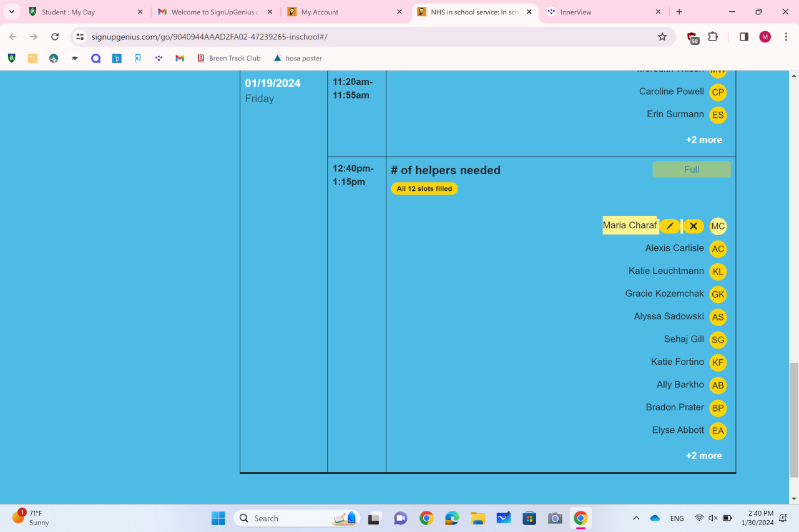Open Microsoft Edge from the taskbar

click(452, 518)
